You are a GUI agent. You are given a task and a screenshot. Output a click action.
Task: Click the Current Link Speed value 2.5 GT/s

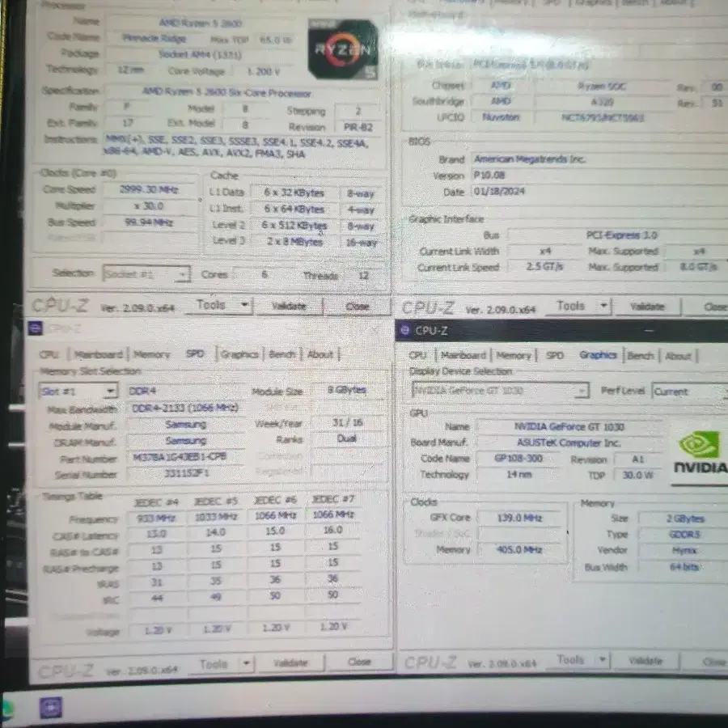(x=544, y=266)
